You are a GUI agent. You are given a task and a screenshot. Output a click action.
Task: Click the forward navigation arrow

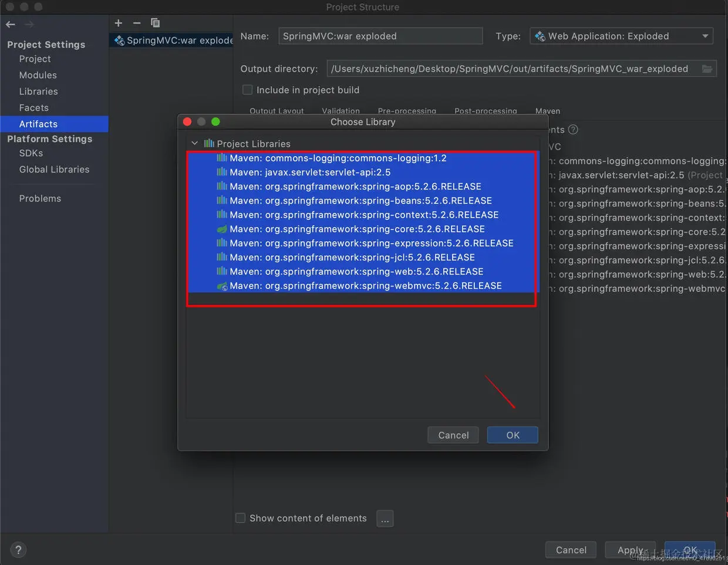[x=29, y=24]
